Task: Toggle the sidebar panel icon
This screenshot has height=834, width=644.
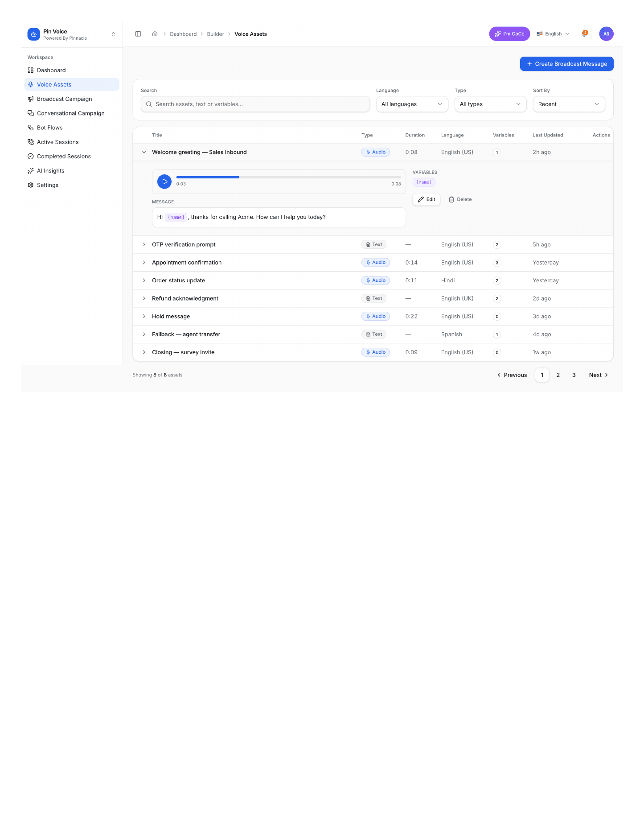Action: click(x=138, y=34)
